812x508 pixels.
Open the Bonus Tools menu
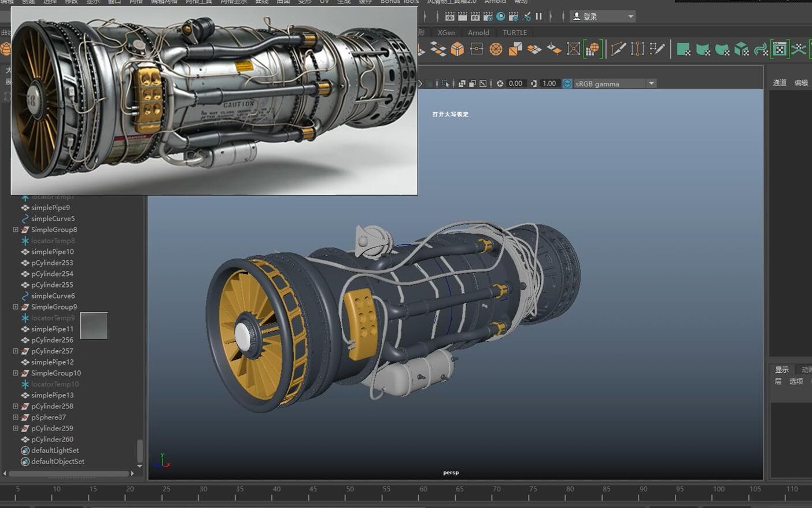click(399, 2)
